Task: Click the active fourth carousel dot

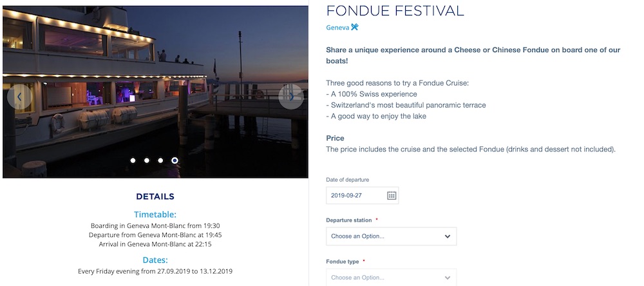Action: click(175, 160)
